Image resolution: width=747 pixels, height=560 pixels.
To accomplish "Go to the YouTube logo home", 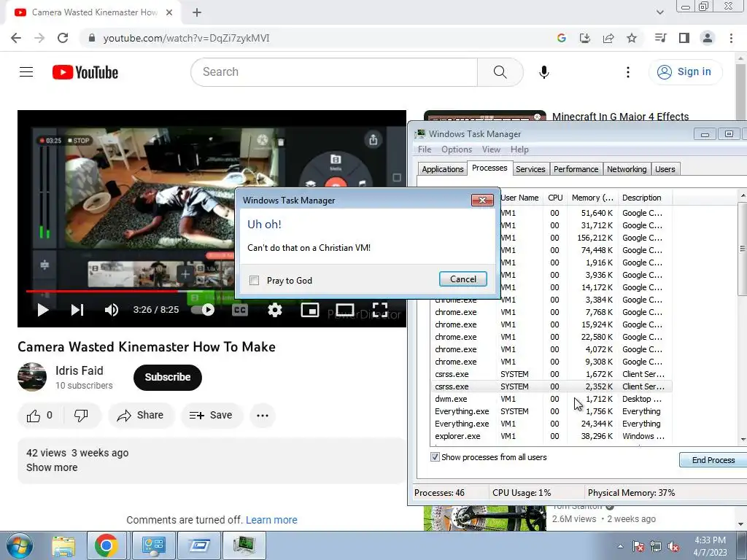I will point(85,72).
